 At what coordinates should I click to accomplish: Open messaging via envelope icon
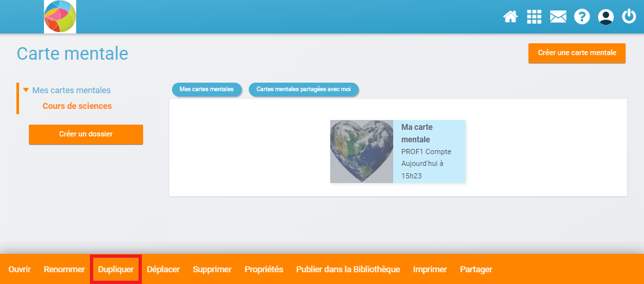pos(558,17)
